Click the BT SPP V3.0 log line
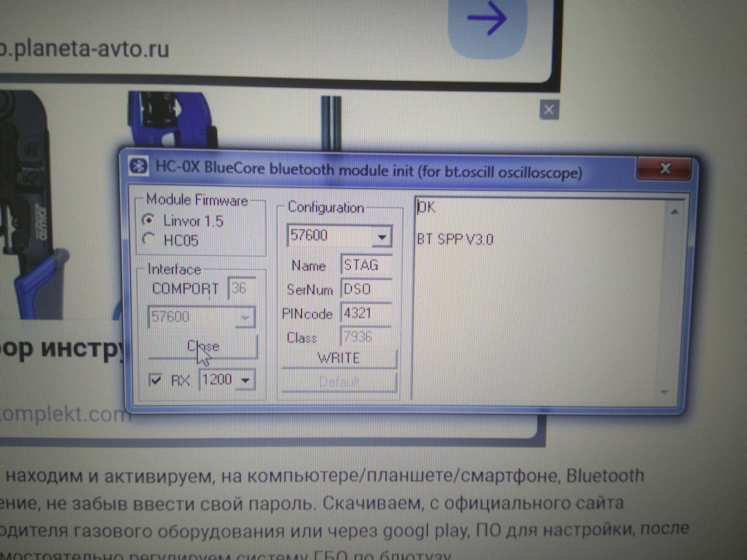 (x=455, y=239)
